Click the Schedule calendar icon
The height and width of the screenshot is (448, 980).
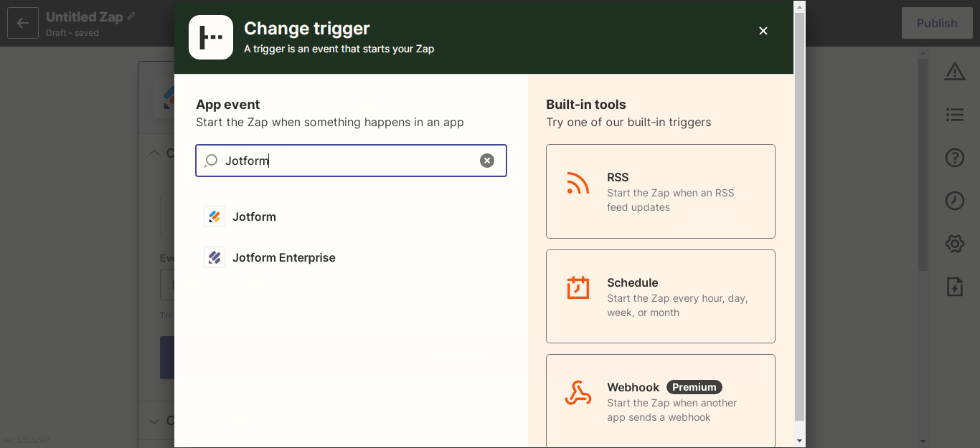578,287
